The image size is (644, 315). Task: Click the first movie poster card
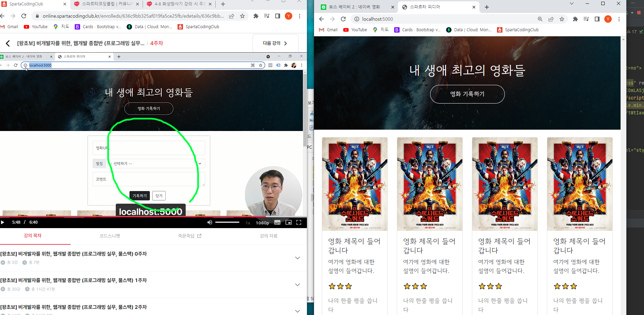click(355, 184)
